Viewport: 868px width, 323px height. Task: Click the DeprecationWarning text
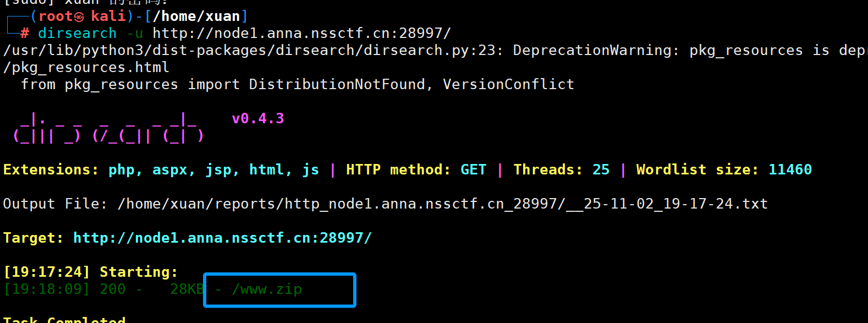592,51
